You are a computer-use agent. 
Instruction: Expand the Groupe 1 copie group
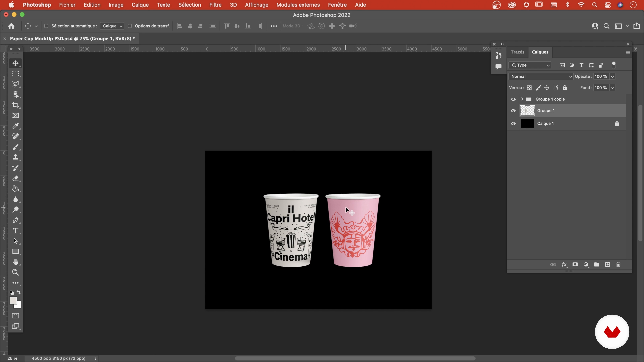point(522,99)
